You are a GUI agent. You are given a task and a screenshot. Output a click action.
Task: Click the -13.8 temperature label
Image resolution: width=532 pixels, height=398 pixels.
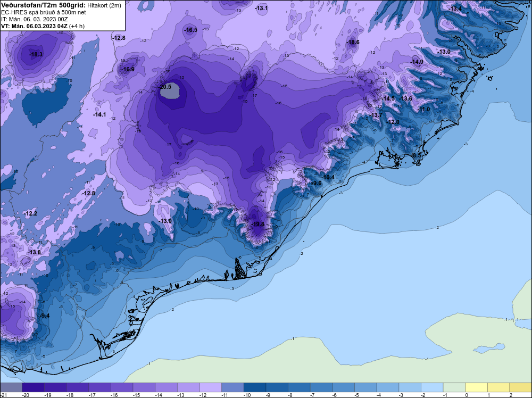[34, 252]
